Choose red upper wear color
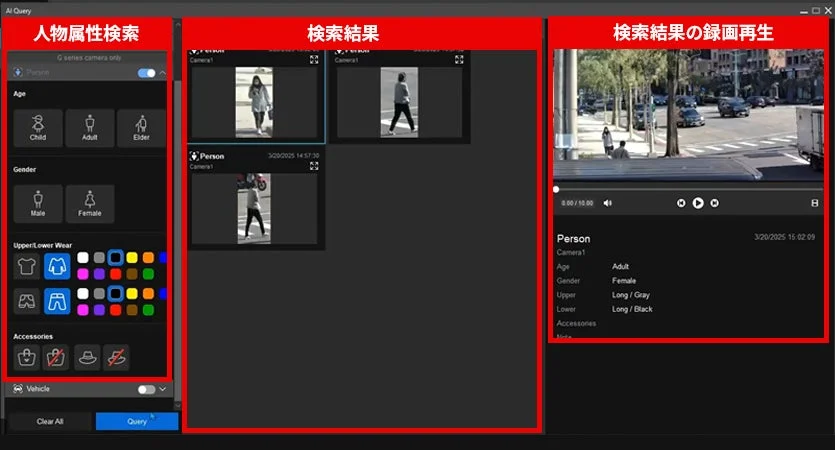The height and width of the screenshot is (450, 835). [116, 274]
